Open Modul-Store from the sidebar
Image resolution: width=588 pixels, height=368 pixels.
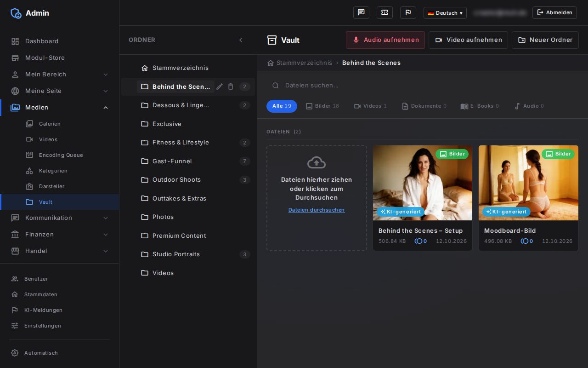point(60,57)
